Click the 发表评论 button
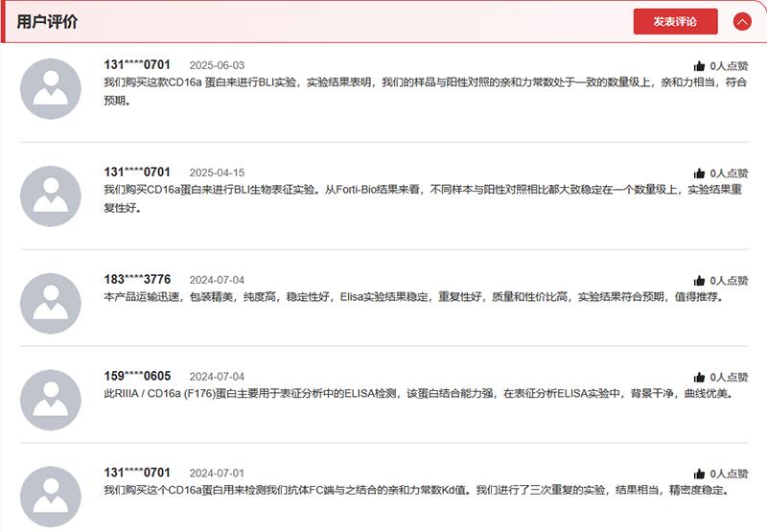767x532 pixels. 675,21
